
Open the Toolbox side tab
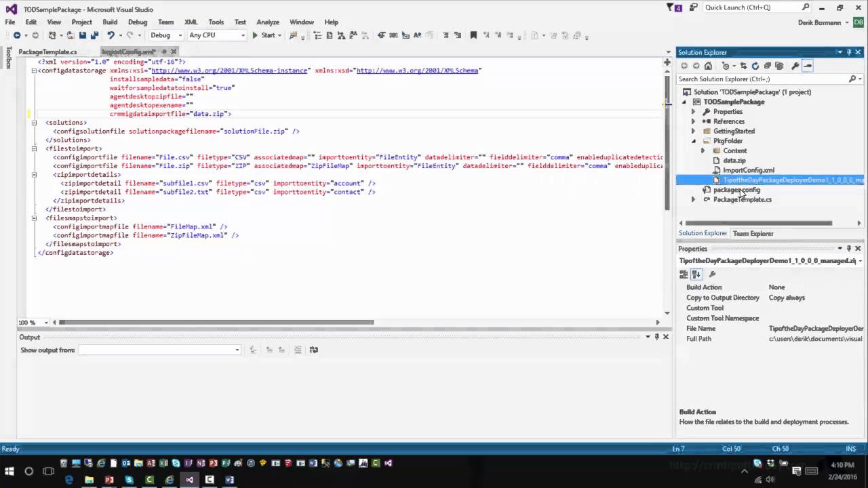pyautogui.click(x=9, y=58)
